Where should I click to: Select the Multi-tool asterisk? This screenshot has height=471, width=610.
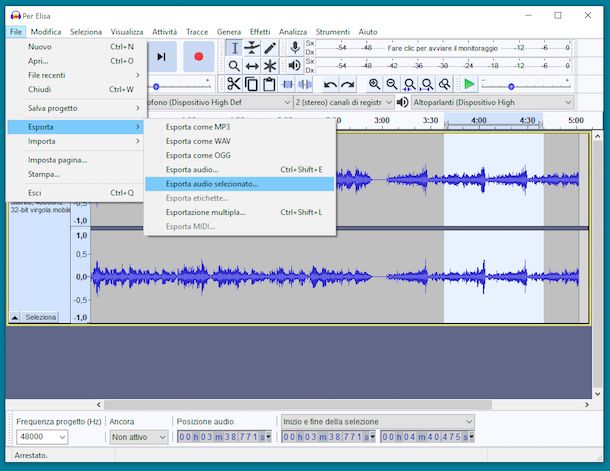point(270,66)
